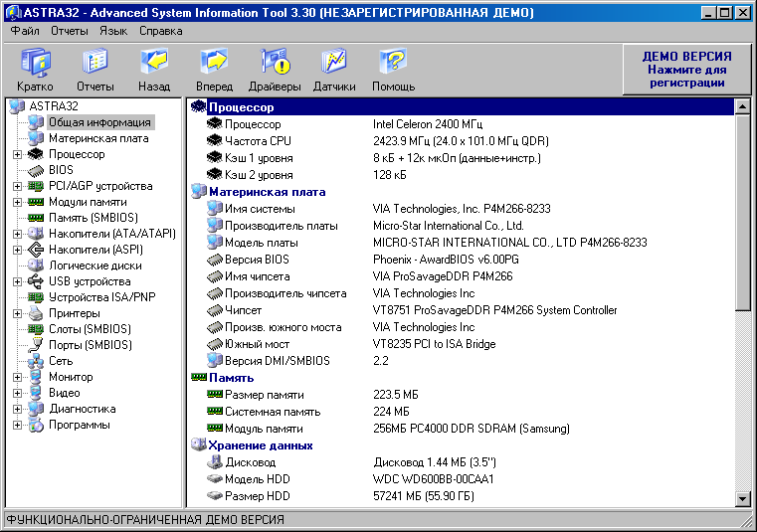Viewport: 757px width, 532px height.
Task: Click the value Intel Celeron 2400 МГц
Action: [428, 124]
